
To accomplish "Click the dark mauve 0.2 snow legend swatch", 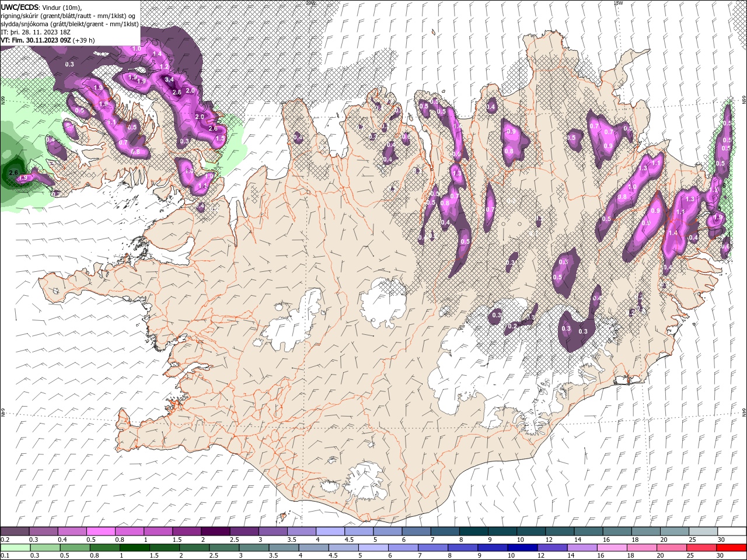I will point(15,531).
